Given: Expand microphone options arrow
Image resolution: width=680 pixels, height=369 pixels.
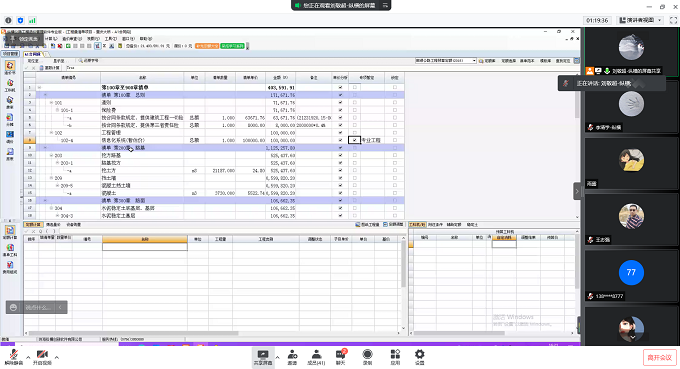Looking at the screenshot, I should point(28,357).
